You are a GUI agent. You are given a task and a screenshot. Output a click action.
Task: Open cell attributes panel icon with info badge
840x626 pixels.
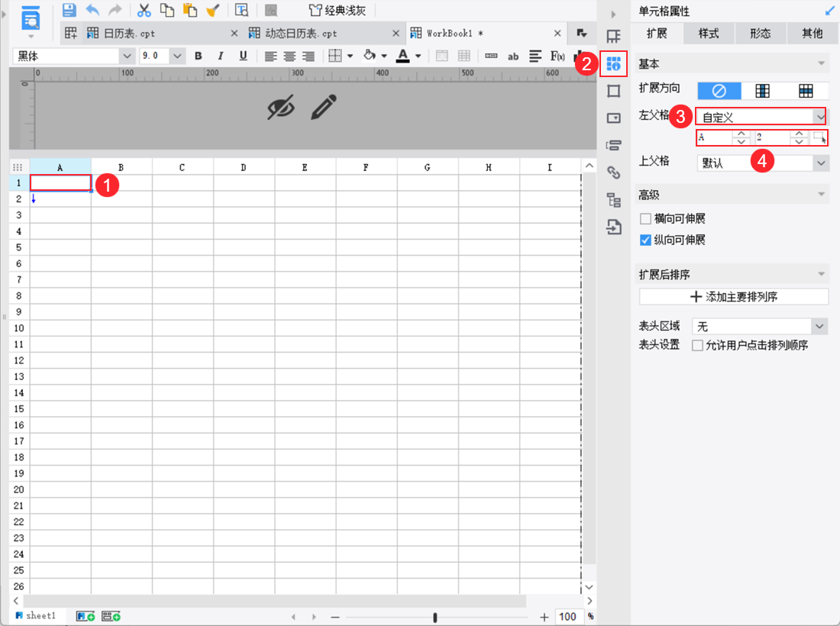[613, 64]
